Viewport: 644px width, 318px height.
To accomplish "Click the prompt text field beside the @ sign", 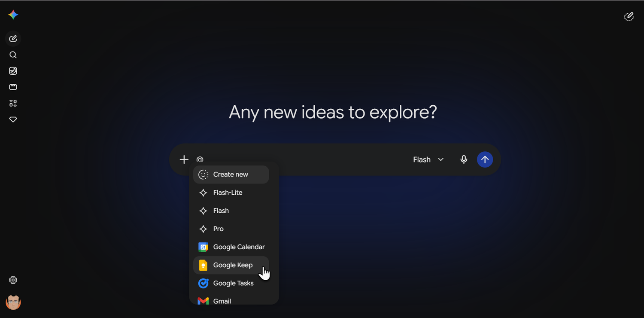I will click(301, 159).
